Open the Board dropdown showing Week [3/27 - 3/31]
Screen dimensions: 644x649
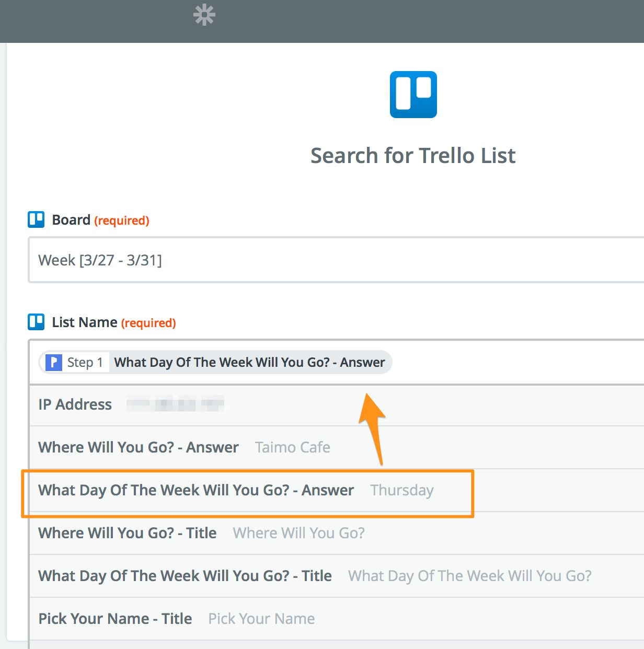point(336,260)
